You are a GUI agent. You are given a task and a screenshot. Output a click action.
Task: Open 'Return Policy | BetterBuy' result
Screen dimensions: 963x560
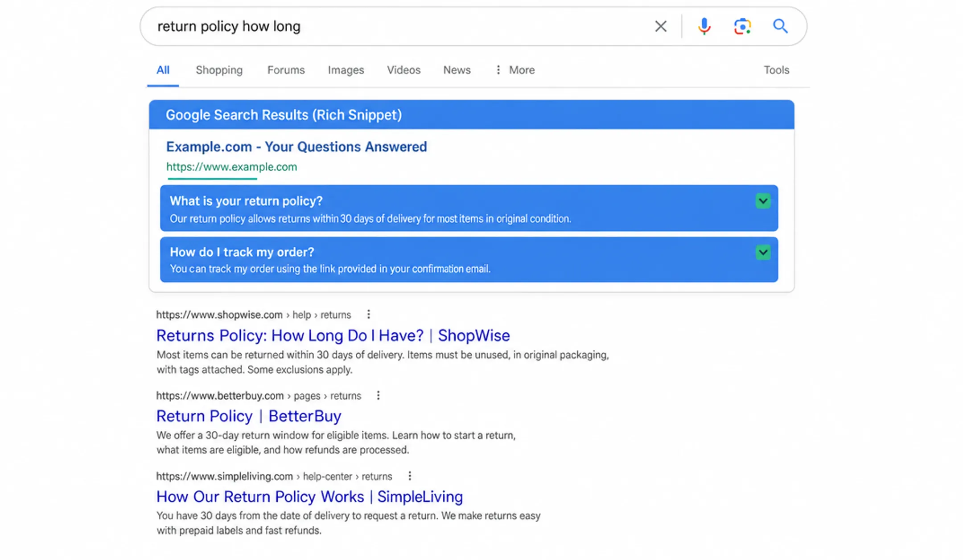249,416
